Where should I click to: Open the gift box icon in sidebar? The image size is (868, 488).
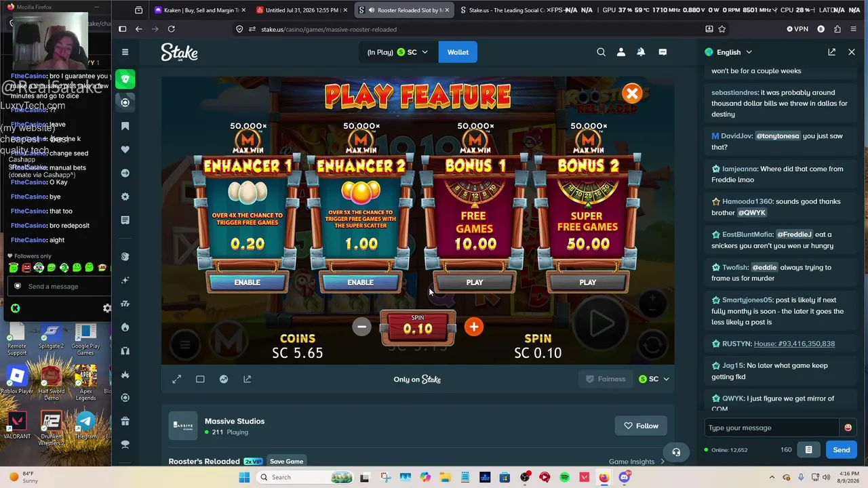coord(125,422)
